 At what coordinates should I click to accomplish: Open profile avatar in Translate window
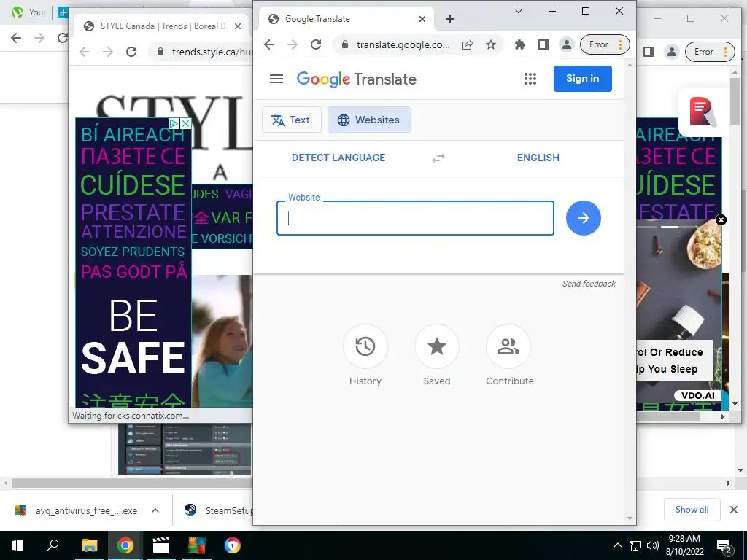[x=566, y=44]
